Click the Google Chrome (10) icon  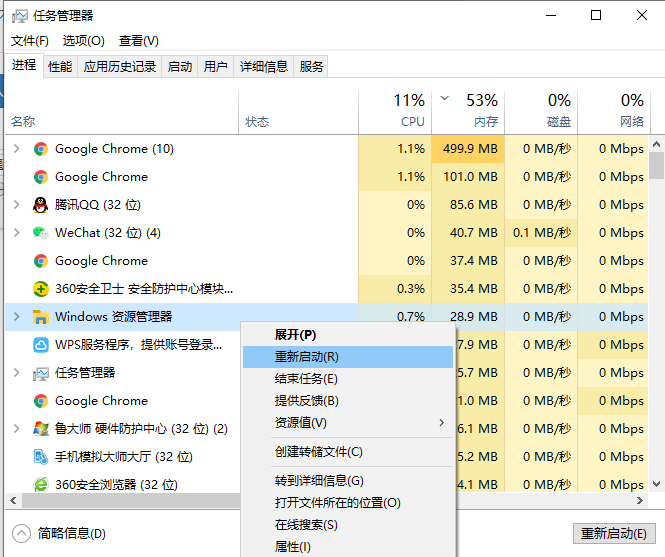tap(41, 149)
